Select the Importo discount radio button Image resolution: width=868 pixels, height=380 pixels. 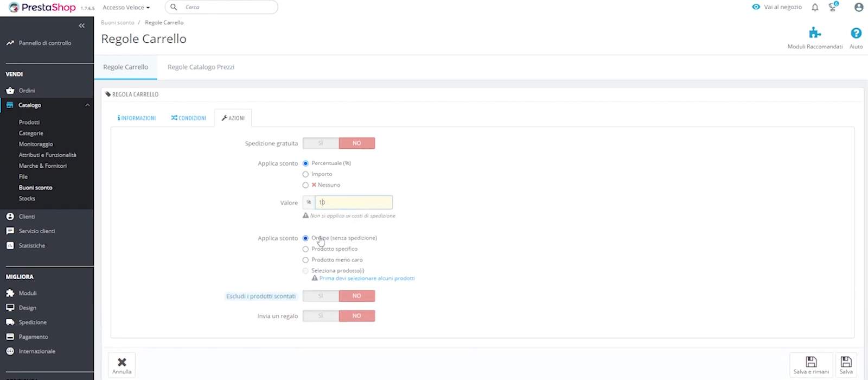[x=305, y=174]
